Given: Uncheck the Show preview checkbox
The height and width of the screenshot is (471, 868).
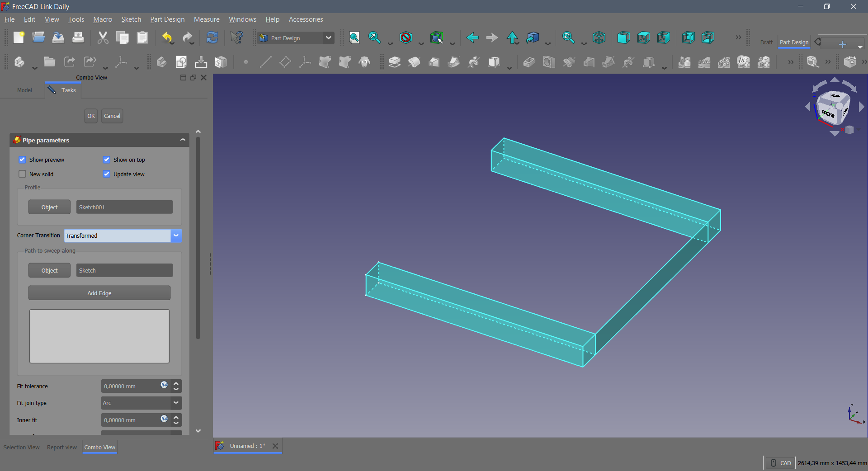Looking at the screenshot, I should pos(22,160).
